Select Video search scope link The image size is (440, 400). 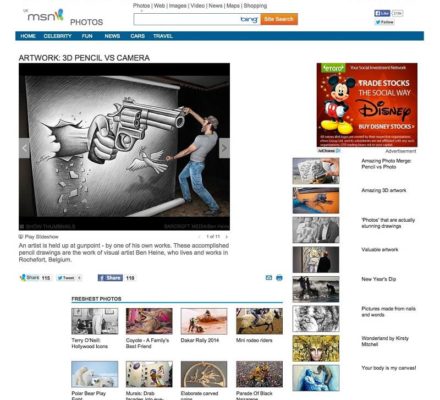click(x=198, y=6)
